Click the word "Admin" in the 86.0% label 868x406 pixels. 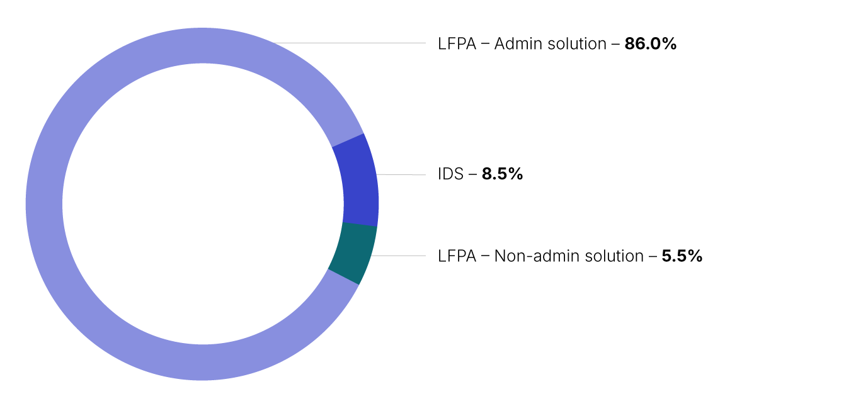(515, 44)
